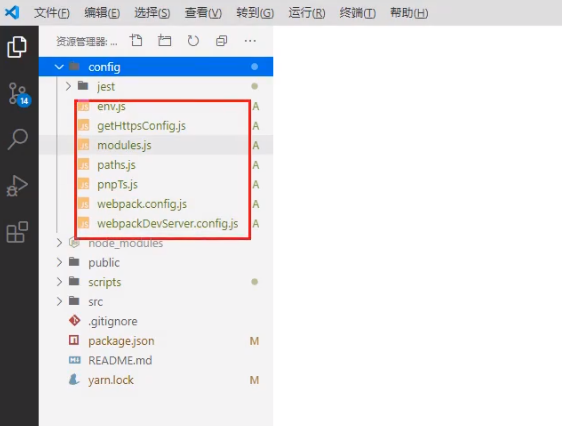Collapse the config folder
The image size is (562, 426).
click(156, 67)
